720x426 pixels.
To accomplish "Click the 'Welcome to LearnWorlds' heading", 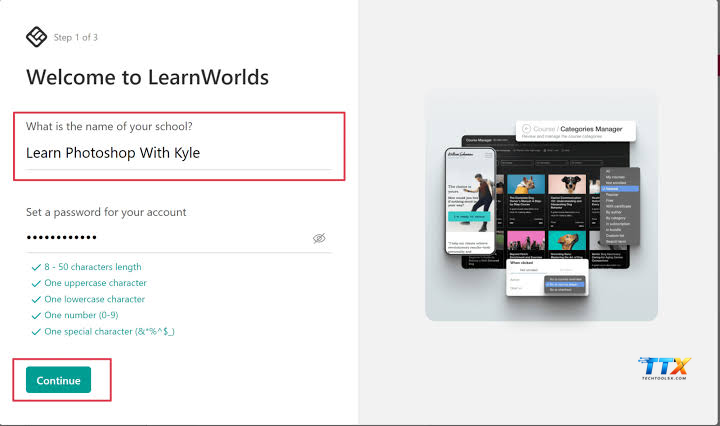I will point(147,77).
